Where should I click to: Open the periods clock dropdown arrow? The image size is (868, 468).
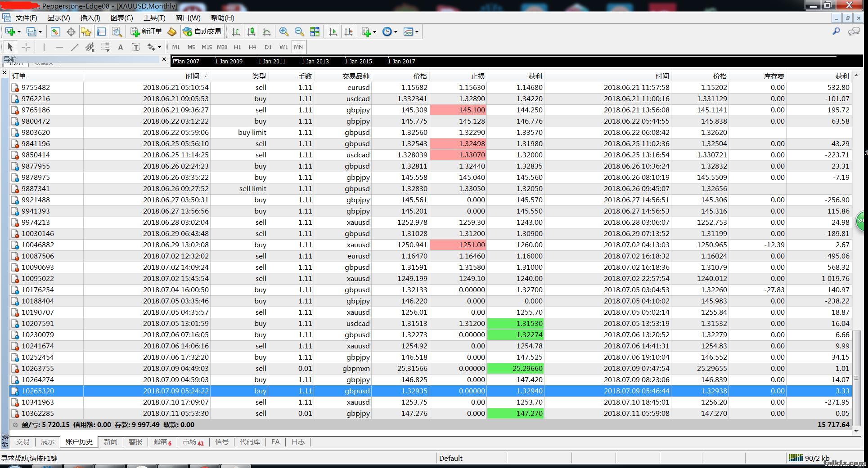point(396,32)
